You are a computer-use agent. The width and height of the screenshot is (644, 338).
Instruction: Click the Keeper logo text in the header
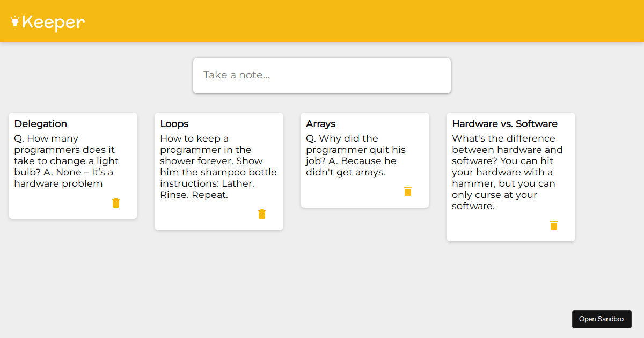[x=54, y=23]
